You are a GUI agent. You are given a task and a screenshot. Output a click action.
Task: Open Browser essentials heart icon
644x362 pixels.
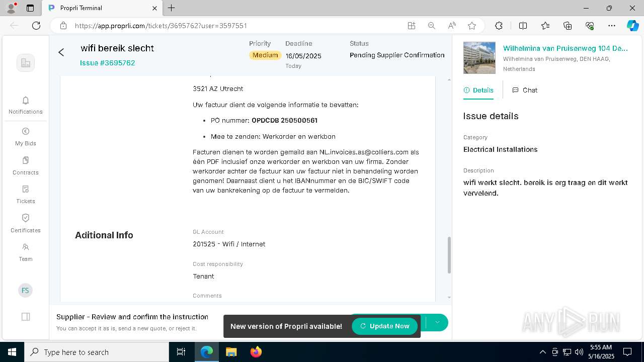(590, 26)
